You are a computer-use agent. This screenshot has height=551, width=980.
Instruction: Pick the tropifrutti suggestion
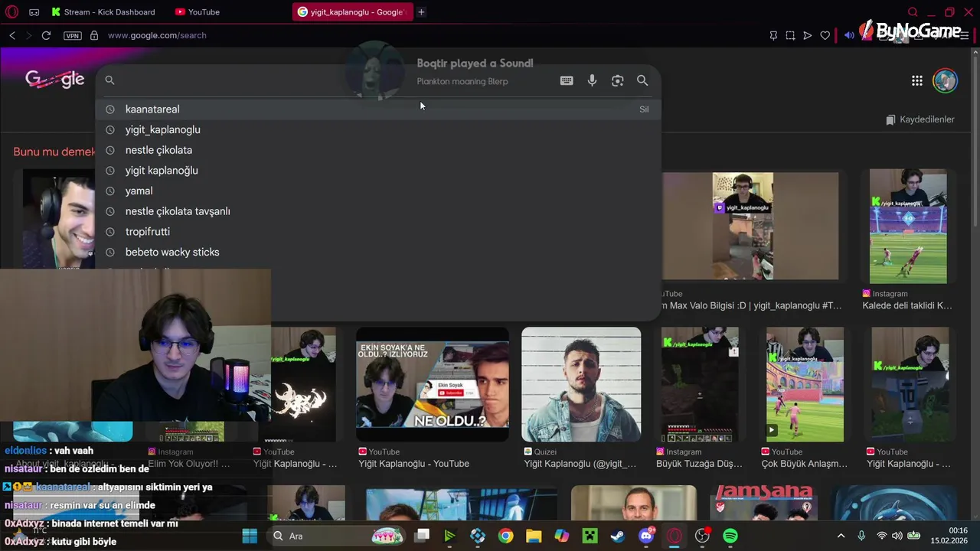coord(378,232)
